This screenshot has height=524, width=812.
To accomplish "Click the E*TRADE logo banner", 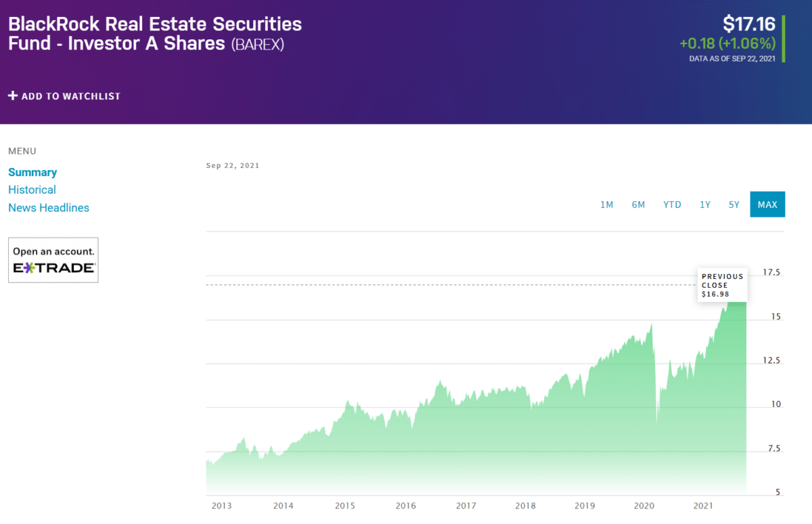I will click(x=53, y=260).
